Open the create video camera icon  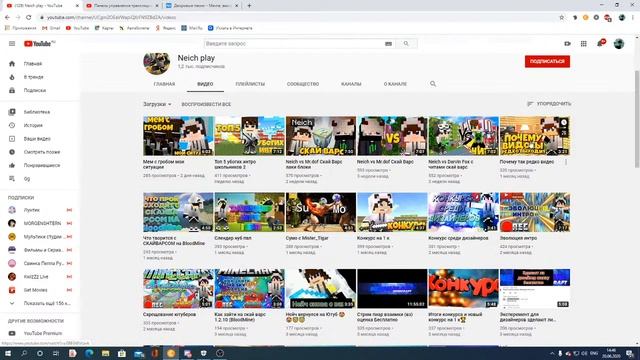[567, 44]
